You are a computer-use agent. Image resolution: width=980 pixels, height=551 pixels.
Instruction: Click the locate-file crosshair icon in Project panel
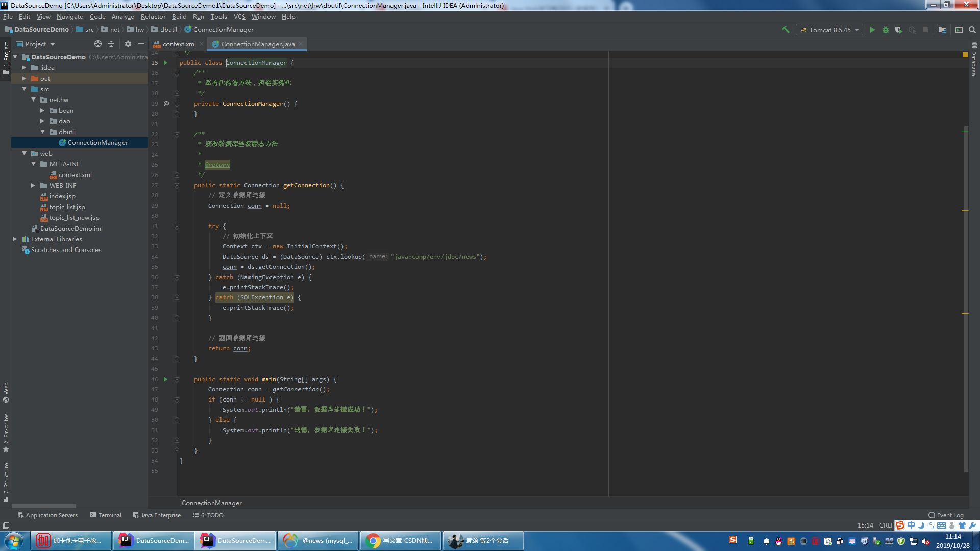98,44
